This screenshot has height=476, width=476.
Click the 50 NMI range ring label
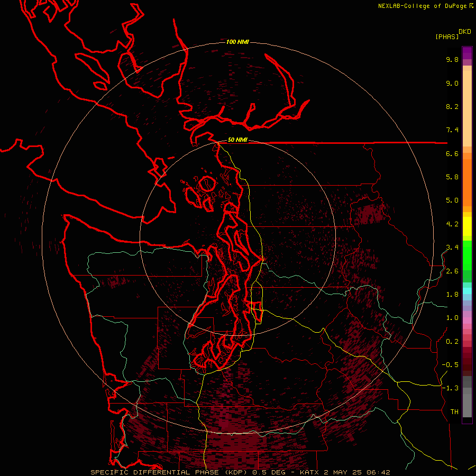click(237, 140)
